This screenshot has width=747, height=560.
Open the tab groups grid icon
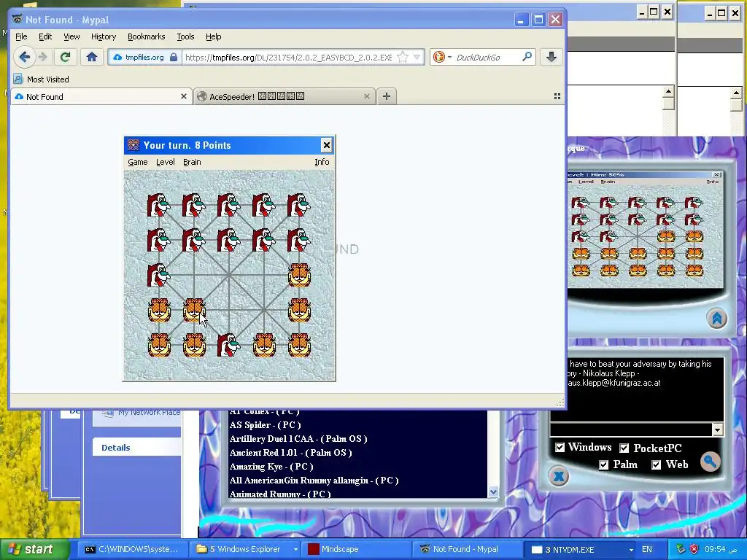click(x=557, y=96)
